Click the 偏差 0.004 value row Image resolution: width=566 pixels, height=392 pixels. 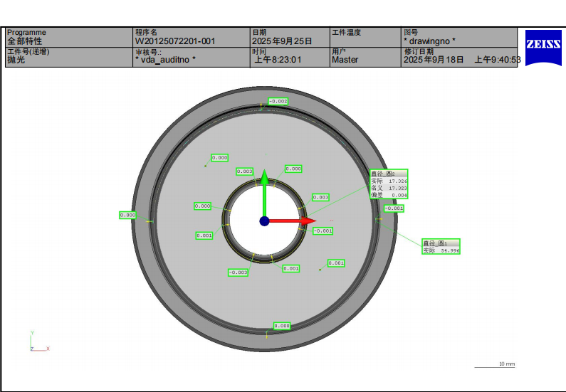point(389,195)
